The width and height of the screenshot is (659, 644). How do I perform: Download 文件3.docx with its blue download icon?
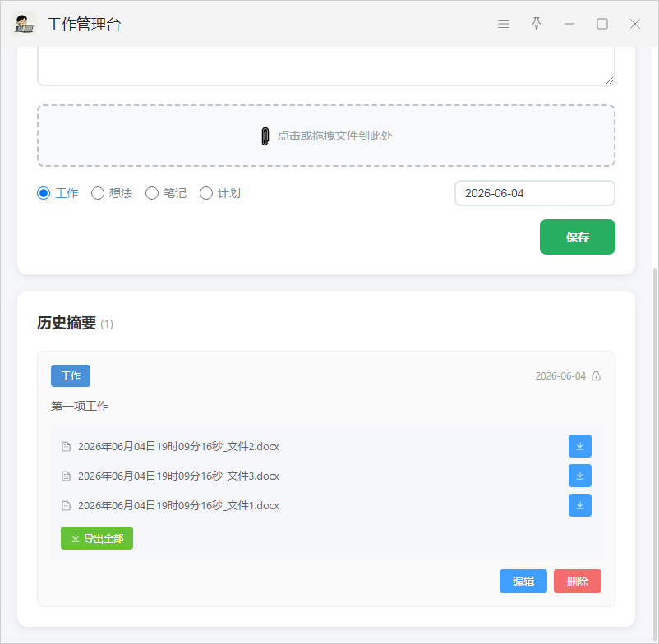[580, 476]
